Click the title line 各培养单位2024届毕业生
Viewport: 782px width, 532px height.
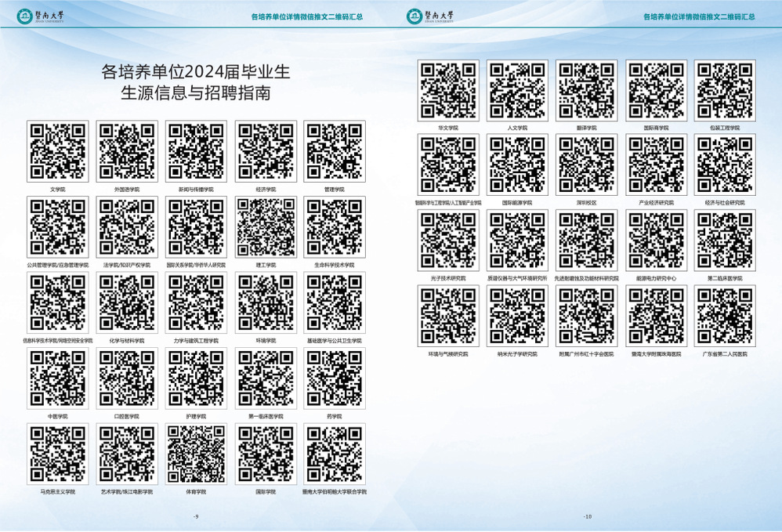[196, 72]
